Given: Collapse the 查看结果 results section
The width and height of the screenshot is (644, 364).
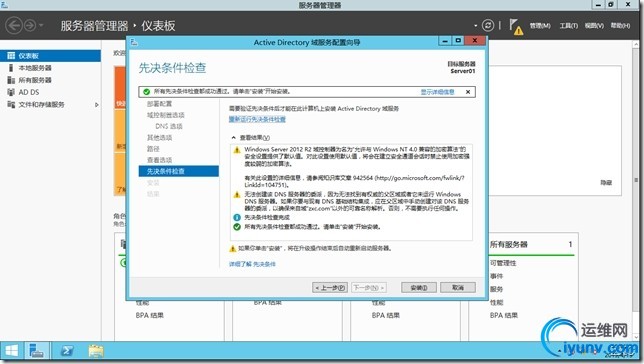Looking at the screenshot, I should (233, 138).
